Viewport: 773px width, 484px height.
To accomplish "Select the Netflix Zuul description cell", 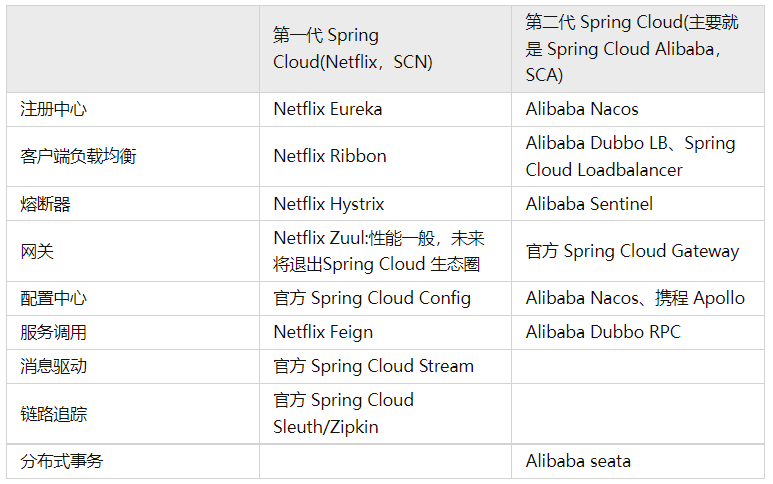I will point(379,251).
